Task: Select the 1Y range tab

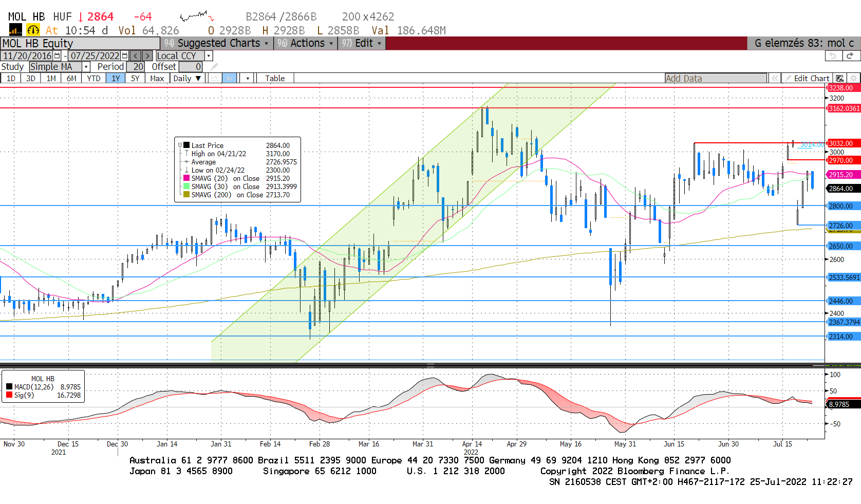Action: [x=116, y=78]
